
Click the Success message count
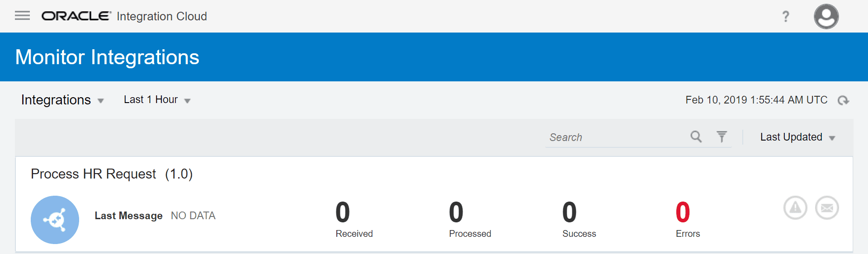pos(570,212)
